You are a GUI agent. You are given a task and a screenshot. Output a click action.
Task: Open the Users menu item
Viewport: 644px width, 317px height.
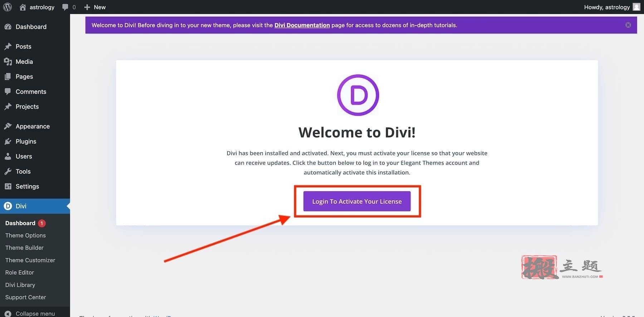click(x=24, y=156)
